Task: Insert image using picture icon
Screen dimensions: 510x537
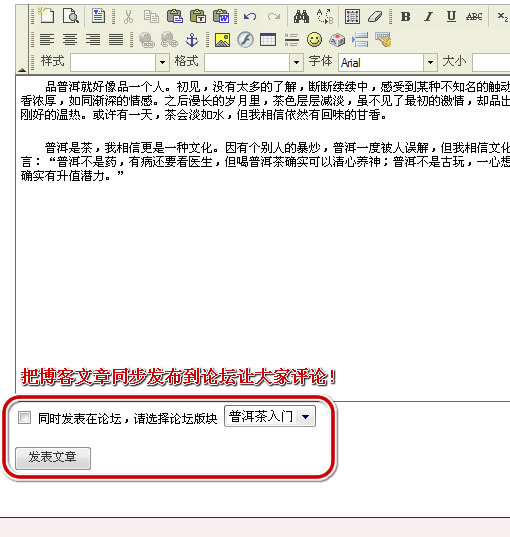Action: click(222, 40)
